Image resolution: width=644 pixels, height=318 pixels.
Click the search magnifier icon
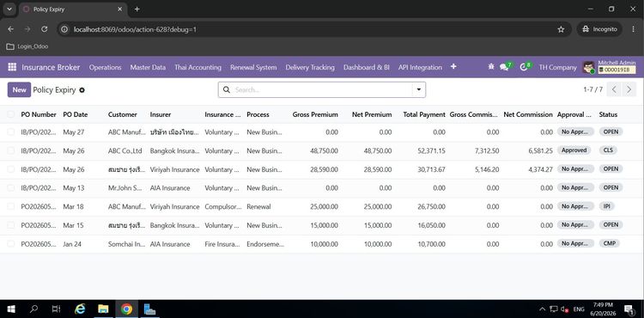227,89
